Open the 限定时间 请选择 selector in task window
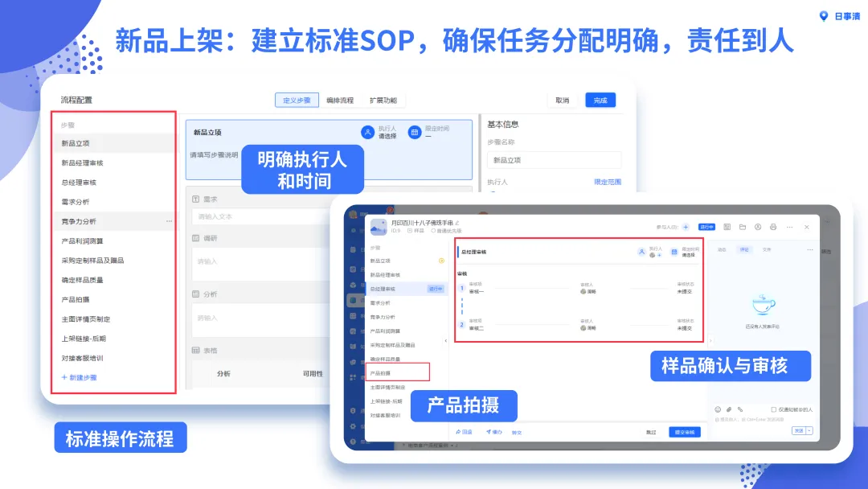 688,255
